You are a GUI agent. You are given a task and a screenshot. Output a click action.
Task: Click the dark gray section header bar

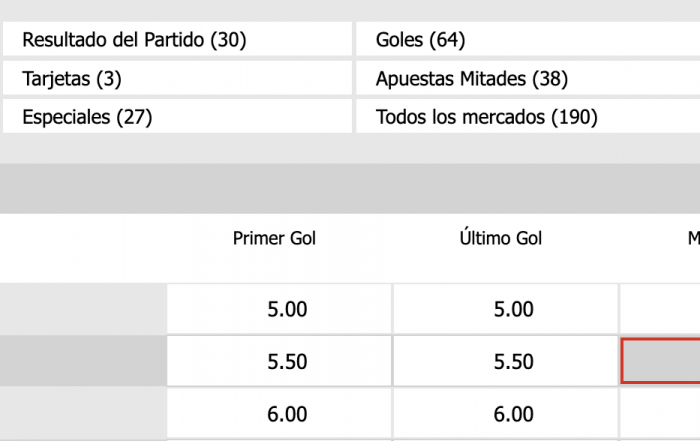click(x=350, y=188)
